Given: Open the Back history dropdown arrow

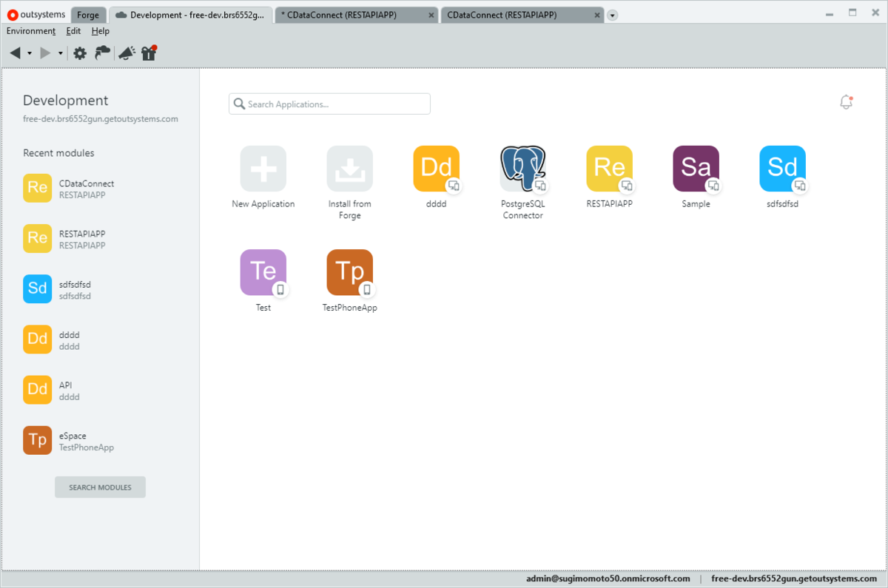Looking at the screenshot, I should point(30,53).
